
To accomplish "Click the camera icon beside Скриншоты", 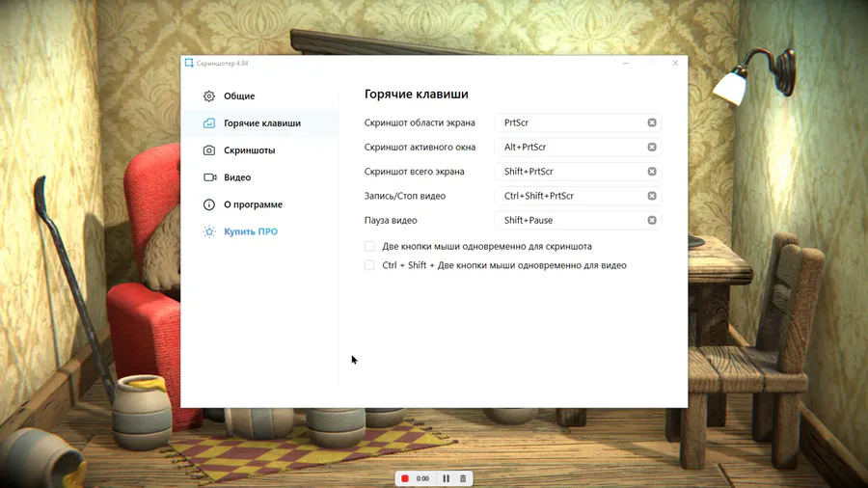I will pyautogui.click(x=208, y=149).
